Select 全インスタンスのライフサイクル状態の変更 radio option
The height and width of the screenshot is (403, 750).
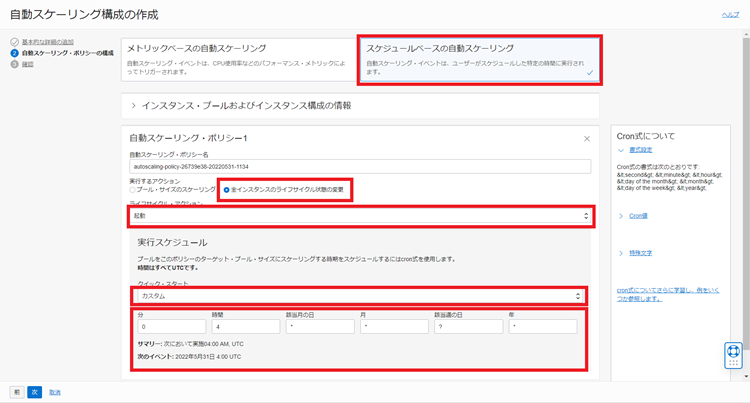[227, 189]
